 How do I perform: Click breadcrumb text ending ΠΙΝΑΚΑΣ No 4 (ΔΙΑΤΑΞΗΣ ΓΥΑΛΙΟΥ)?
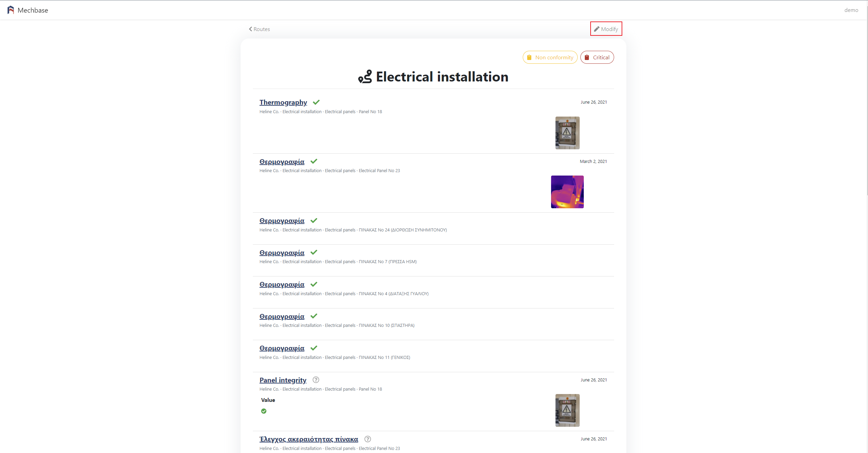344,294
